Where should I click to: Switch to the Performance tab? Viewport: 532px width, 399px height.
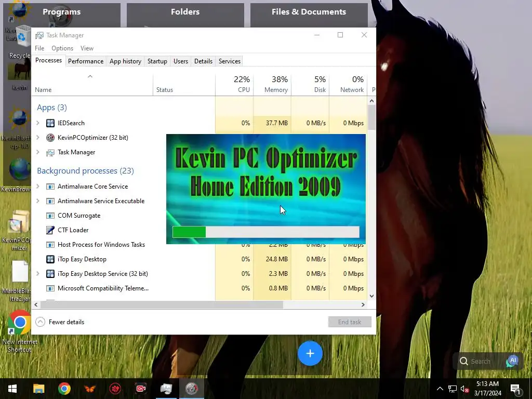(86, 61)
